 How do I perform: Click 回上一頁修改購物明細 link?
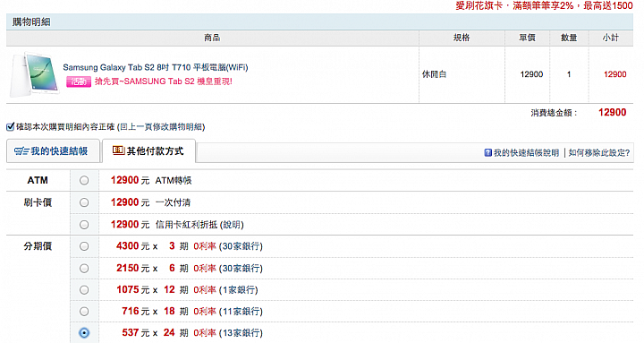click(161, 127)
